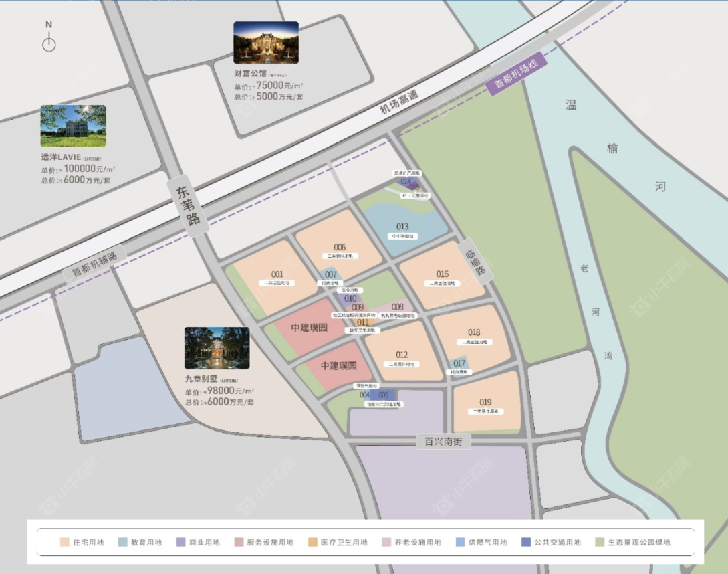Image resolution: width=728 pixels, height=574 pixels.
Task: Select the 临榆路 road label
Action: tap(475, 262)
